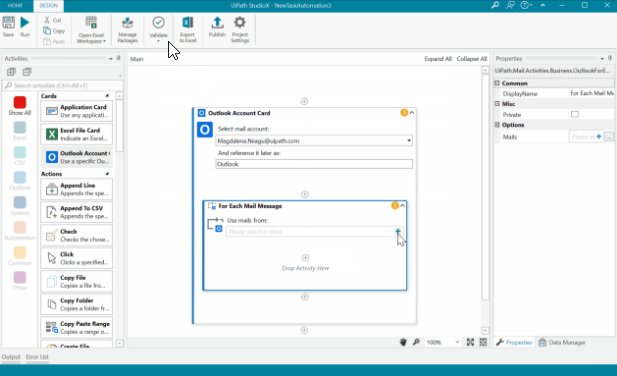Open Excel Workspace menu
The width and height of the screenshot is (617, 376).
91,30
